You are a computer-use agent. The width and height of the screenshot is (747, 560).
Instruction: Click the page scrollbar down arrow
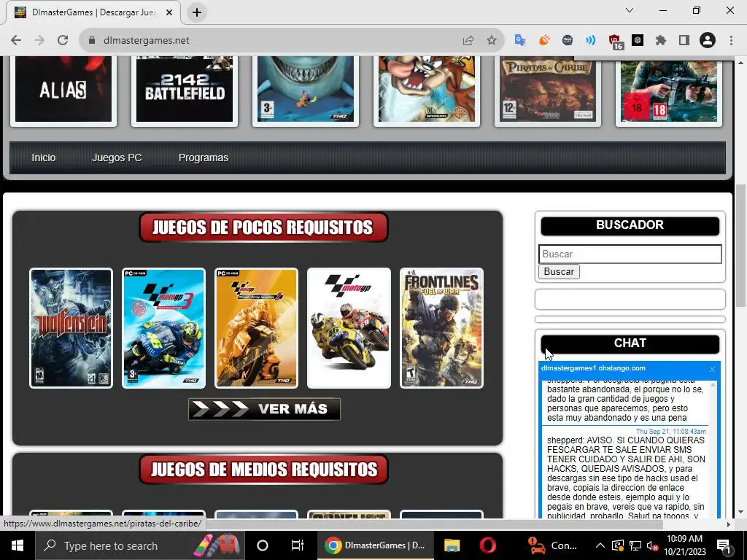740,513
